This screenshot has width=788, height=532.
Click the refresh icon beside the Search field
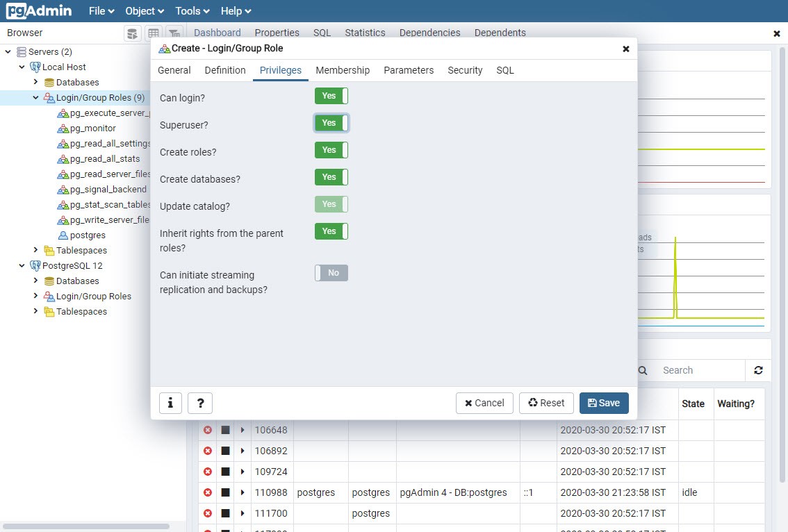tap(758, 370)
